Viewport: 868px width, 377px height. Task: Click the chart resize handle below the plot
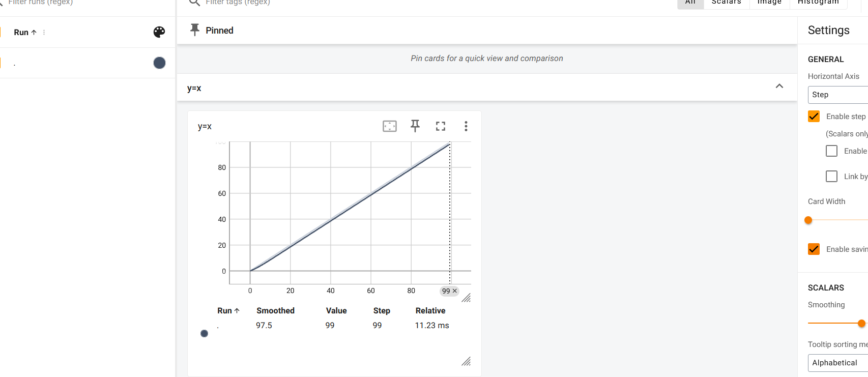(x=466, y=298)
